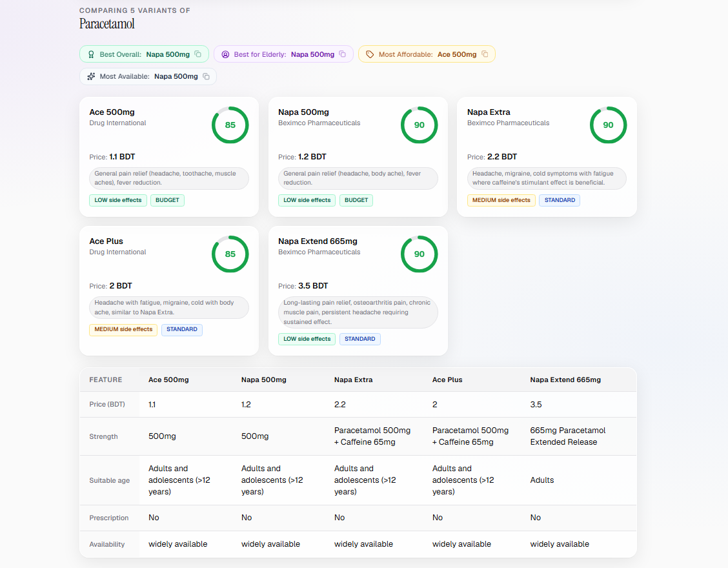
Task: Copy the Best for Elderly recommendation
Action: (x=343, y=54)
